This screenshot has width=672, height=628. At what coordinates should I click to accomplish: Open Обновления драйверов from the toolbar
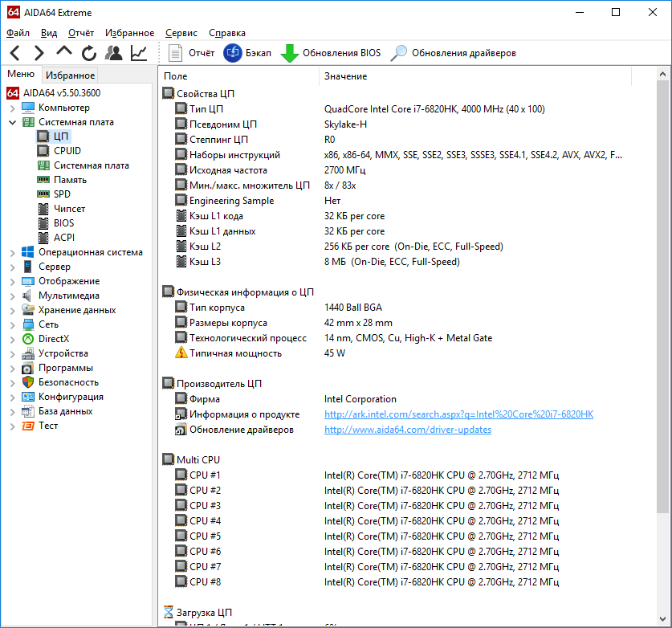coord(454,53)
